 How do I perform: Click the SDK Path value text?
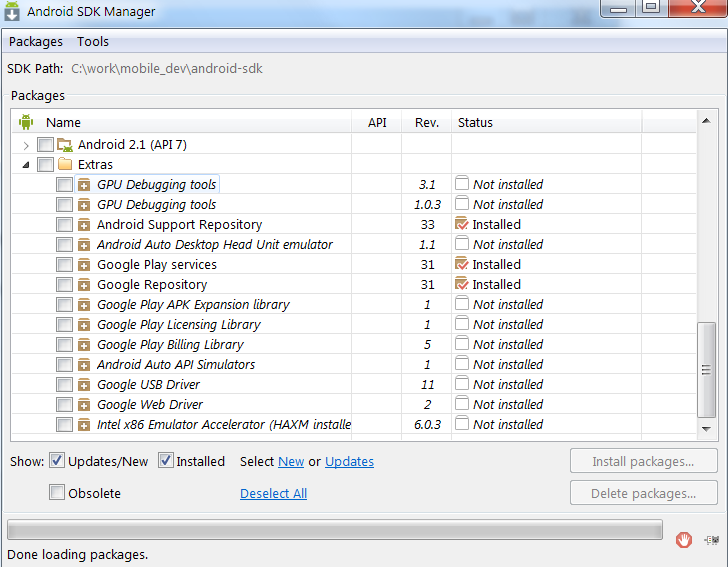click(167, 69)
